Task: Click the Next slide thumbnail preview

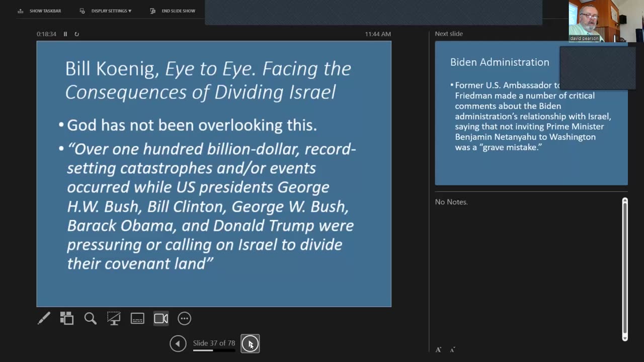Action: [531, 113]
